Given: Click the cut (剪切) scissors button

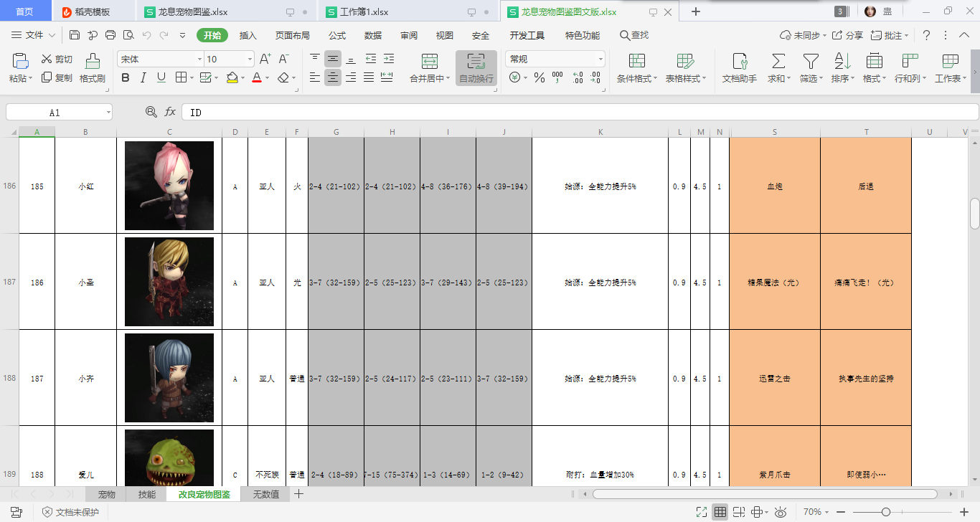Looking at the screenshot, I should pyautogui.click(x=57, y=59).
